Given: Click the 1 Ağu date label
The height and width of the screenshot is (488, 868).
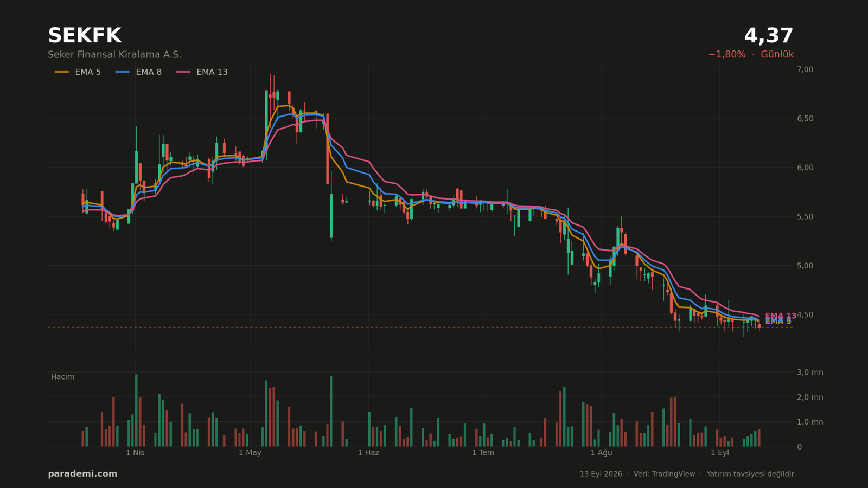Looking at the screenshot, I should [601, 453].
